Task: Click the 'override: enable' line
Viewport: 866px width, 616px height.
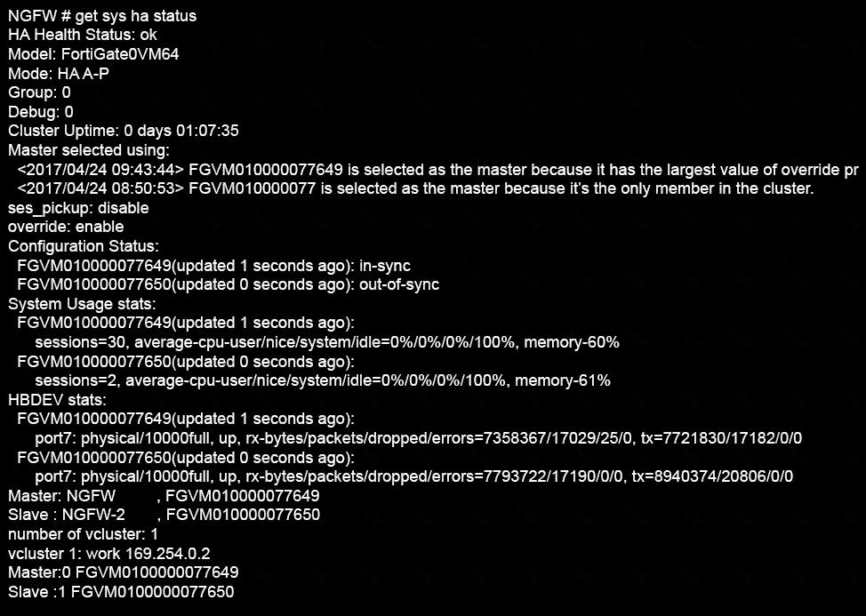Action: pyautogui.click(x=66, y=227)
